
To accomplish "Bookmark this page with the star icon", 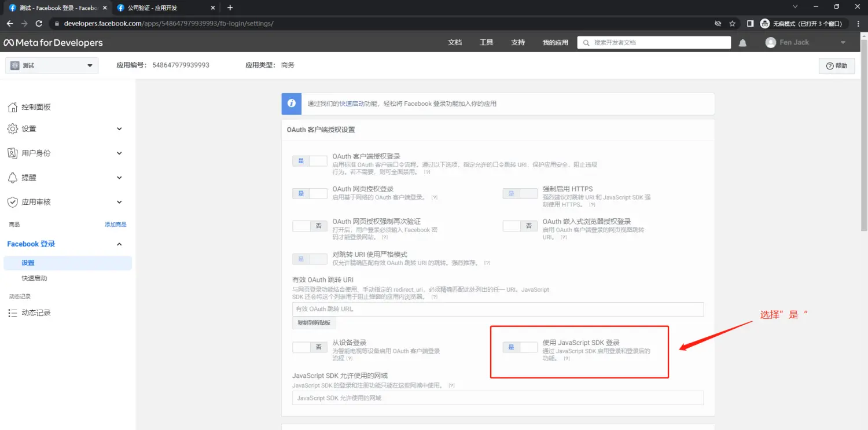I will [x=733, y=24].
